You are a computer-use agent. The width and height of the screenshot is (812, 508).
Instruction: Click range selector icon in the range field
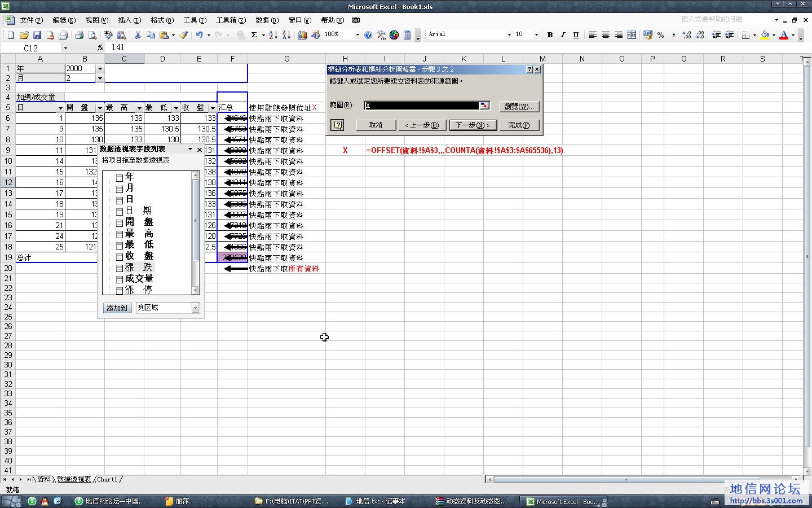coord(484,106)
